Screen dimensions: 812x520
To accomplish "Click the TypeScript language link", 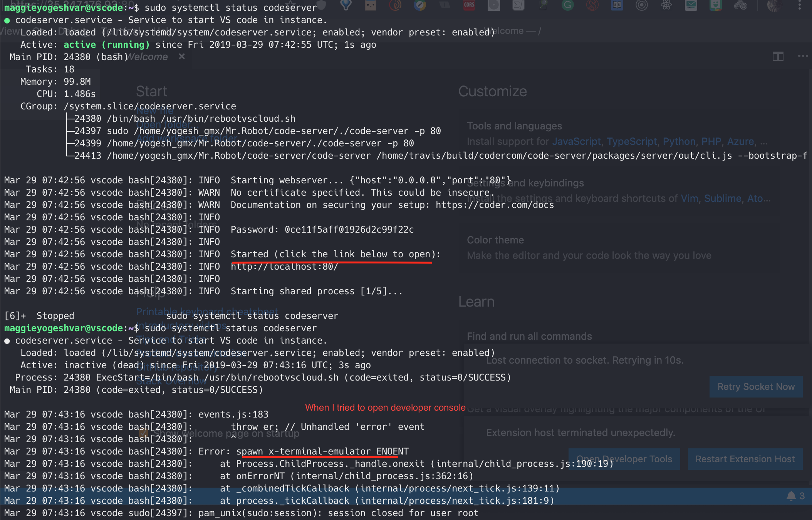I will (632, 141).
